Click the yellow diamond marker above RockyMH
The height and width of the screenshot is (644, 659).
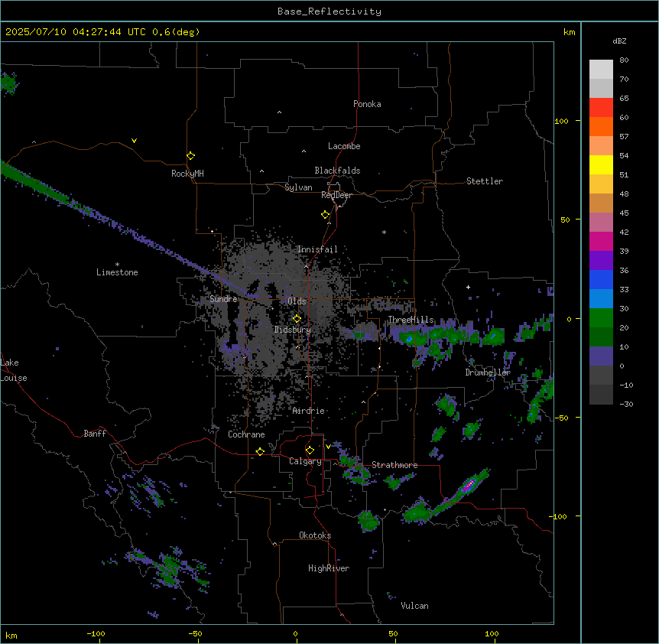[190, 156]
